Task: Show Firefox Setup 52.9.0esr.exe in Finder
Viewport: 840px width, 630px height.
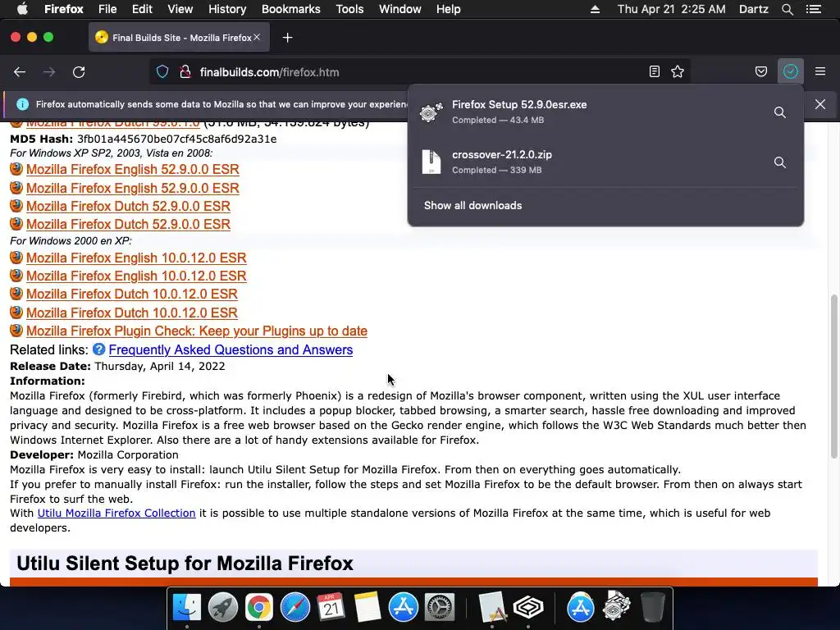Action: coord(780,112)
